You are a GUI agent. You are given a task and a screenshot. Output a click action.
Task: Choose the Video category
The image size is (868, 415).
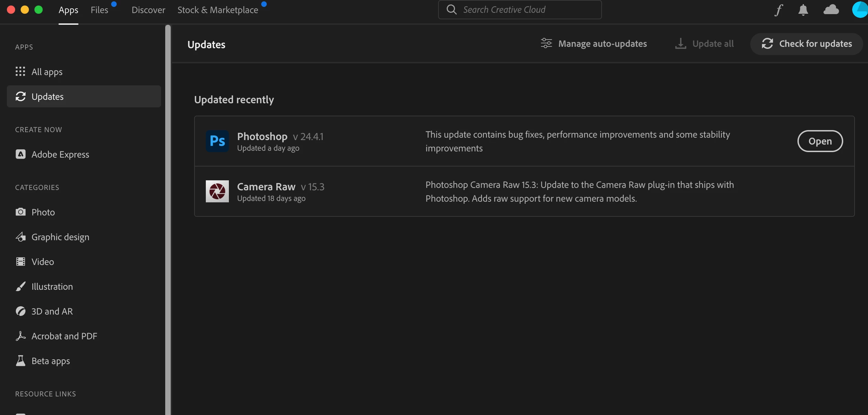point(43,262)
